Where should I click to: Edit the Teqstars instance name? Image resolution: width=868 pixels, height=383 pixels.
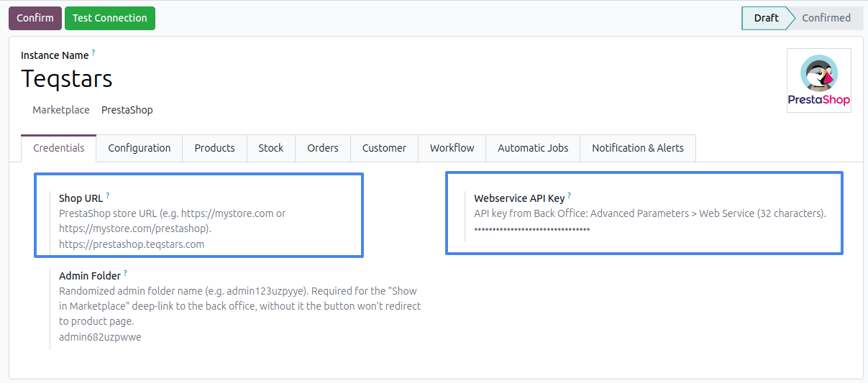coord(67,78)
